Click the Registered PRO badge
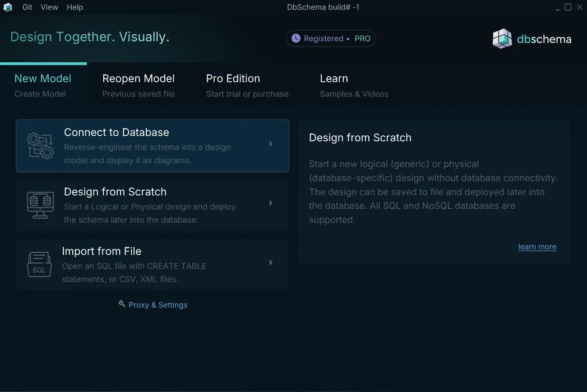This screenshot has height=392, width=587. [x=331, y=38]
